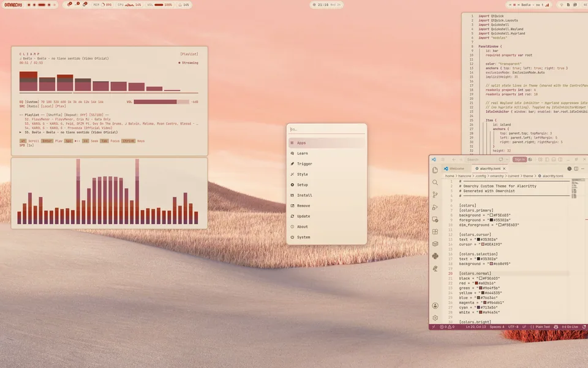This screenshot has width=588, height=368.
Task: Go forward using VS Code title bar arrow
Action: [461, 159]
